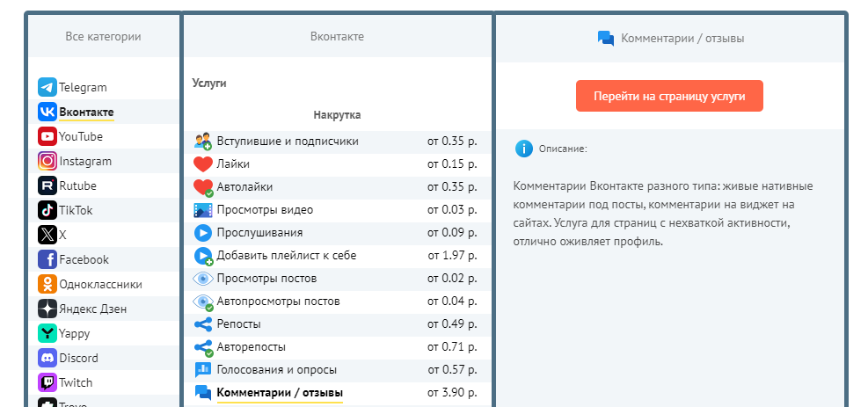This screenshot has width=868, height=407.
Task: Click the Репосты share icon
Action: [203, 324]
